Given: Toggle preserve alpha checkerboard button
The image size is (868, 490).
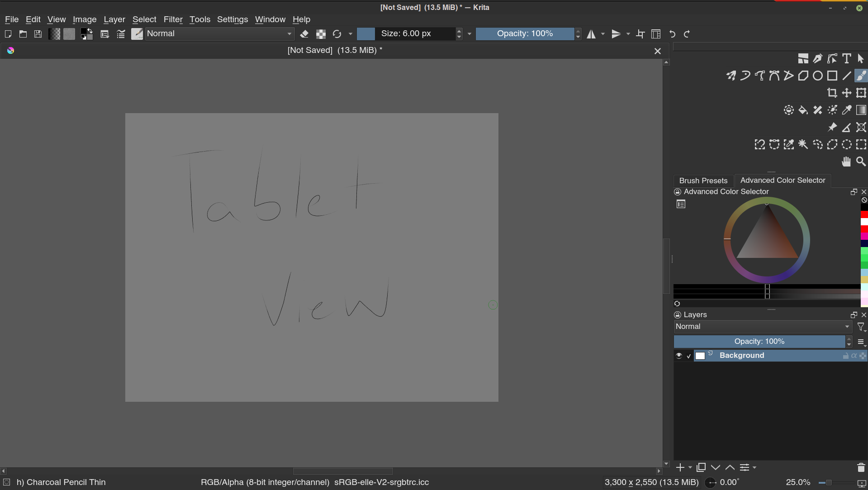Looking at the screenshot, I should tap(321, 34).
